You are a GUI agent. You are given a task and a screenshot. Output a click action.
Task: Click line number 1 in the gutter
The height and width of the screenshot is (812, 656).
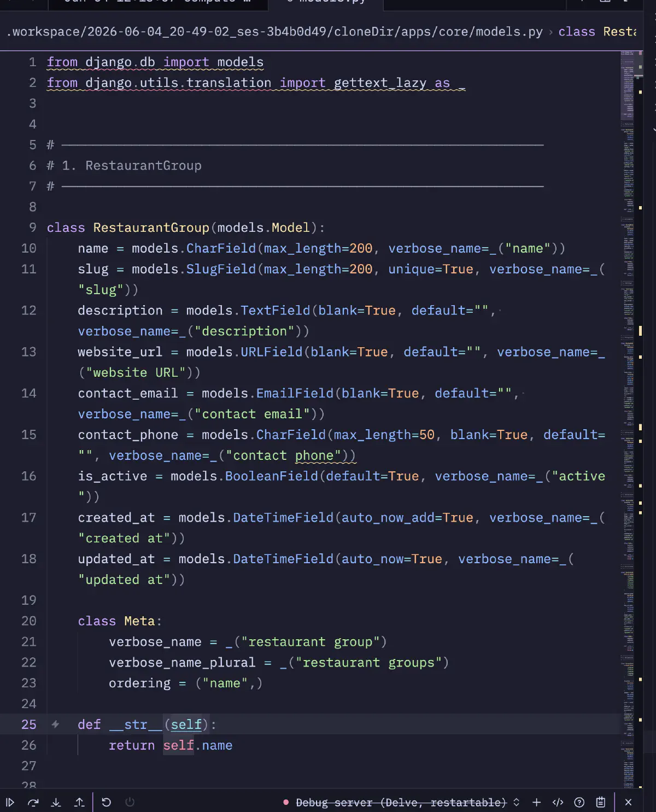[x=33, y=62]
